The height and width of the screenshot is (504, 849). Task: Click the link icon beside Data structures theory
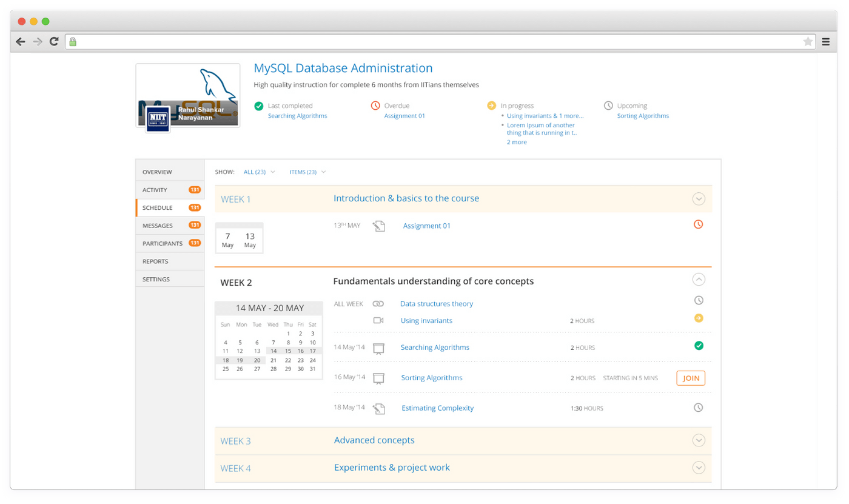[378, 304]
